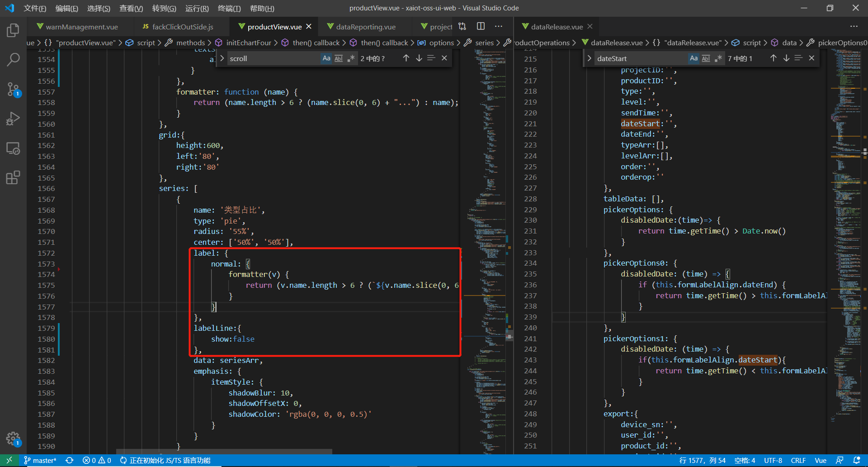Close the dataRelease.vue tab
The image size is (868, 467).
click(x=590, y=26)
